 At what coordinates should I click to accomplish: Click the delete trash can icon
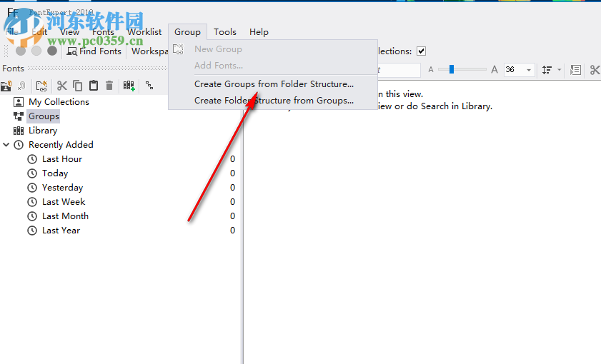(109, 86)
